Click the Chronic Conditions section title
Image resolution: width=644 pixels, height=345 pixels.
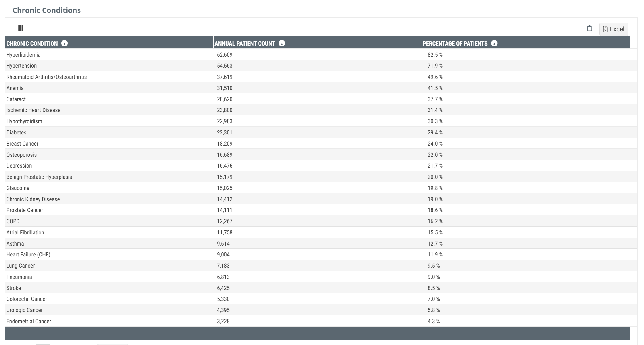pos(47,10)
